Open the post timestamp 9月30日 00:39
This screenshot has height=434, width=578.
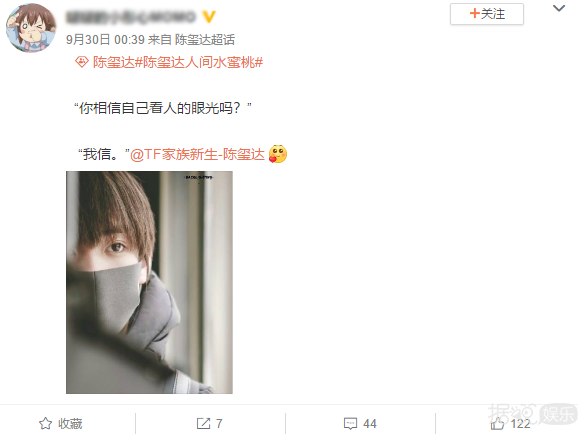point(105,39)
